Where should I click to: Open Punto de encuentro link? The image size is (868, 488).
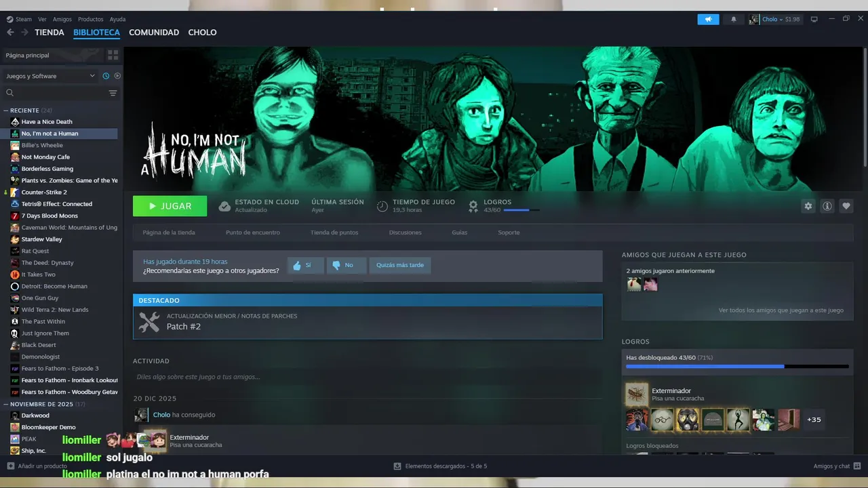pyautogui.click(x=253, y=232)
